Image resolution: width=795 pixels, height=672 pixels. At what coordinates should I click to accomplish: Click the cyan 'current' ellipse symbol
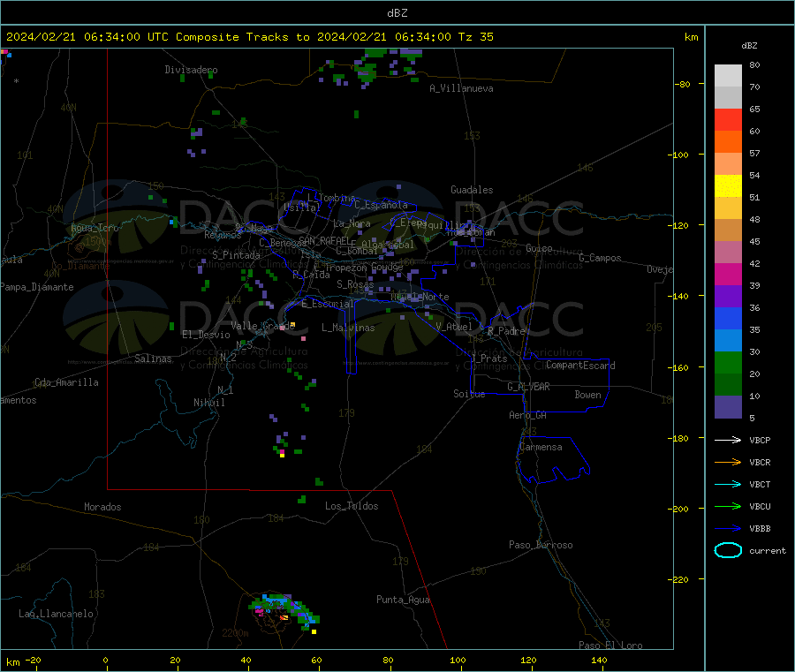pos(728,550)
